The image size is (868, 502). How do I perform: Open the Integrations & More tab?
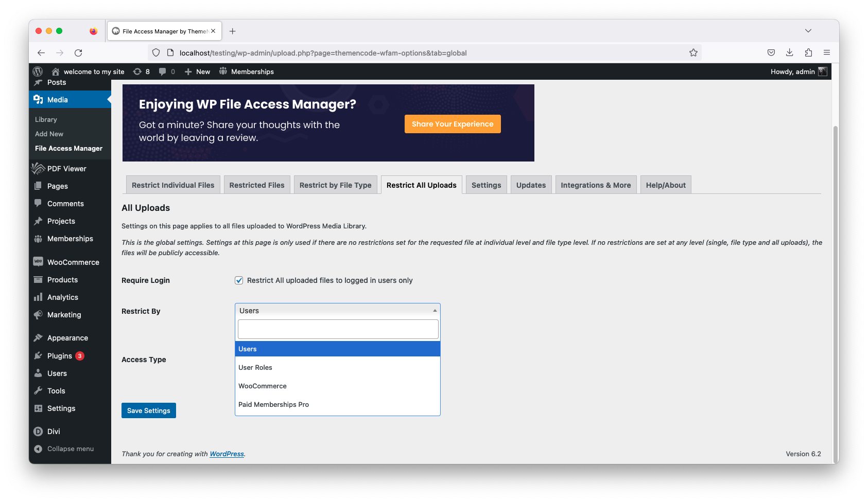click(596, 185)
